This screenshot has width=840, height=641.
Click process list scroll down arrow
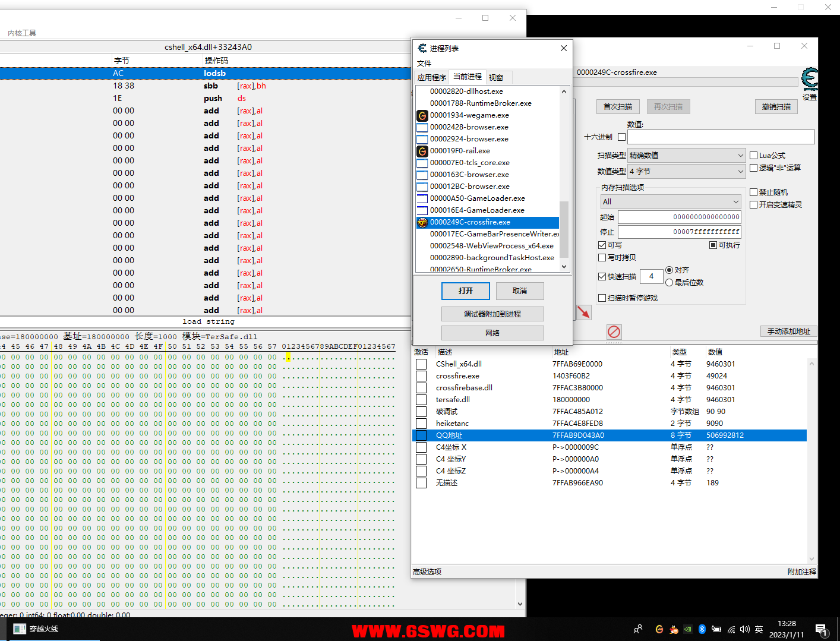coord(564,267)
